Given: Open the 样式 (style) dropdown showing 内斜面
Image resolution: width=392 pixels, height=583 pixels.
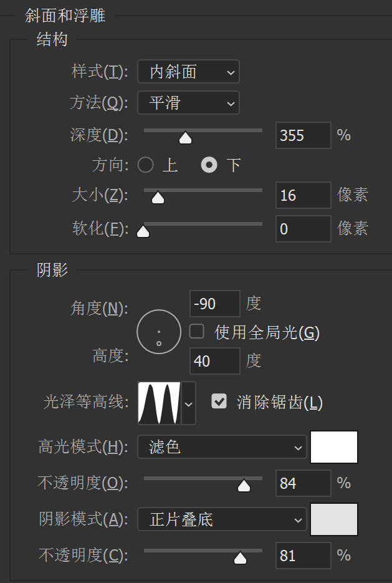Looking at the screenshot, I should click(x=188, y=72).
